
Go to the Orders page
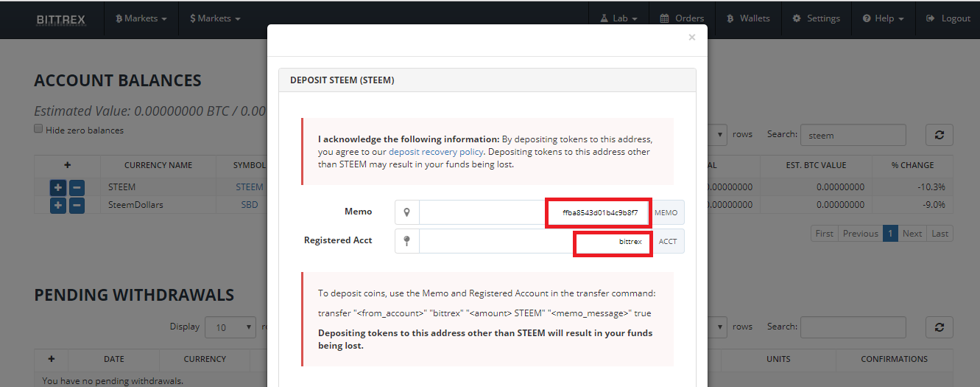(682, 18)
